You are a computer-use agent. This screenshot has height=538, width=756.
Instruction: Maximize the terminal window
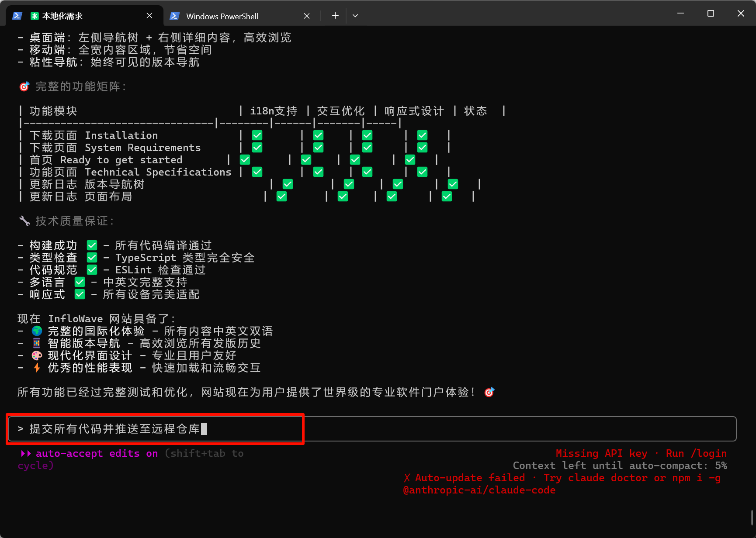(x=711, y=14)
